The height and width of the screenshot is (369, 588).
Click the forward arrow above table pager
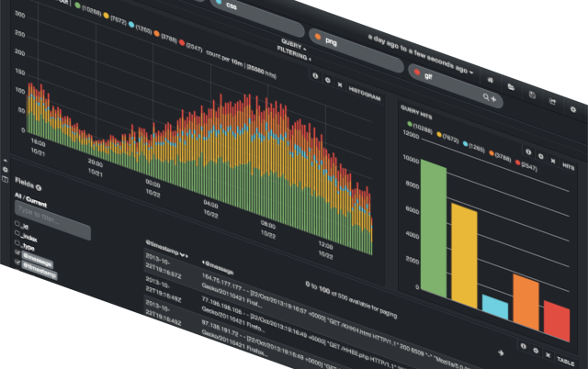pyautogui.click(x=501, y=352)
